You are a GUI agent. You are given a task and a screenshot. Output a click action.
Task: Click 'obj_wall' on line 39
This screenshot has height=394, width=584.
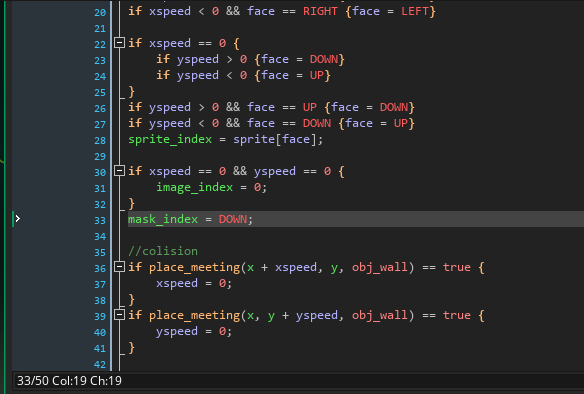tap(380, 315)
